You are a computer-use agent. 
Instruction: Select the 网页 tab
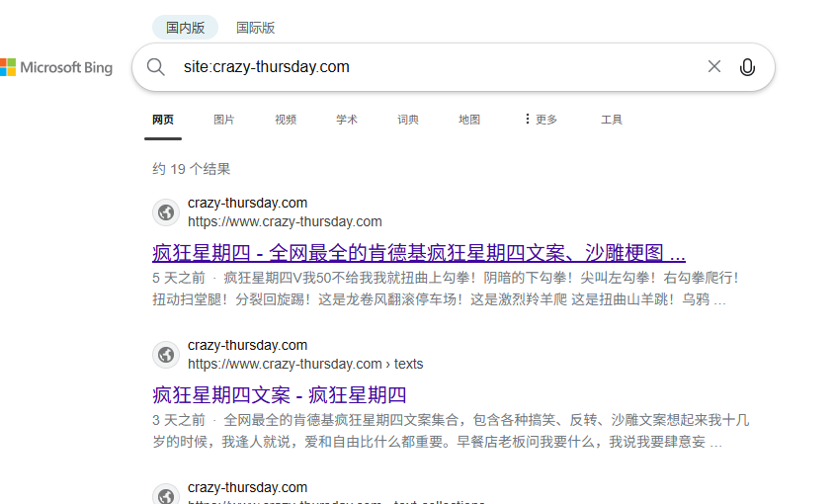pyautogui.click(x=163, y=120)
